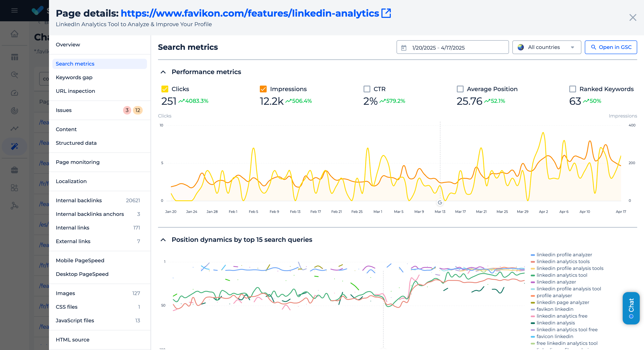This screenshot has width=644, height=350.
Task: Click the calendar icon in date field
Action: pyautogui.click(x=404, y=47)
